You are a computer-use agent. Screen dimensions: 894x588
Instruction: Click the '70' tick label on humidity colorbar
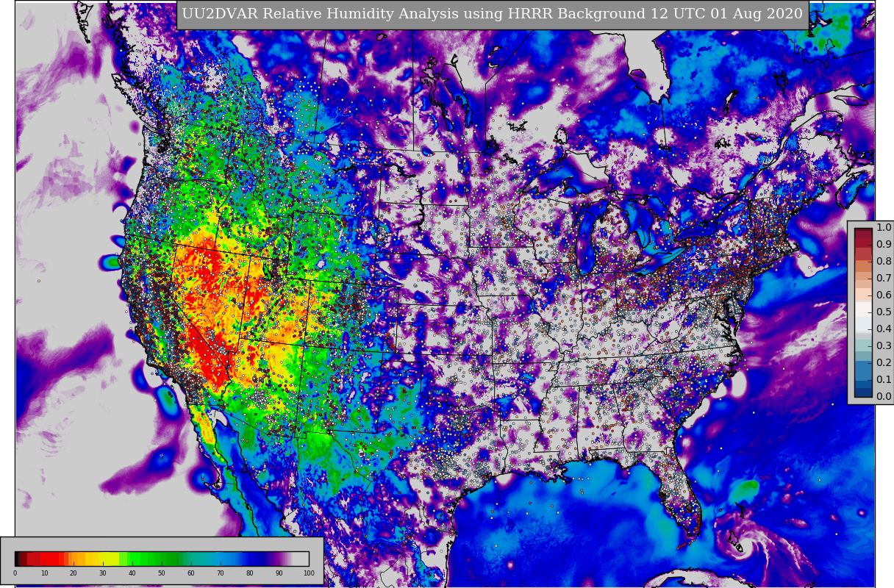[221, 573]
